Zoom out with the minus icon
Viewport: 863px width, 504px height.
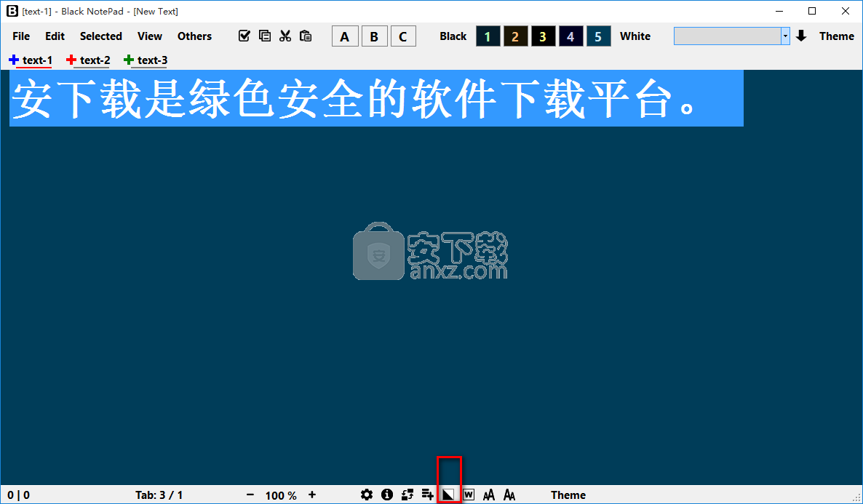pos(250,495)
